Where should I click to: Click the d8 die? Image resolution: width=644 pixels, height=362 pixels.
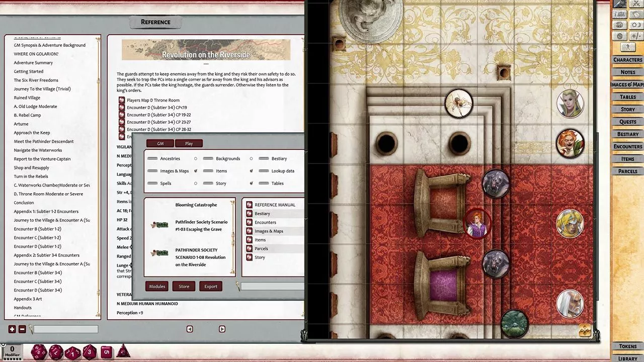[89, 352]
